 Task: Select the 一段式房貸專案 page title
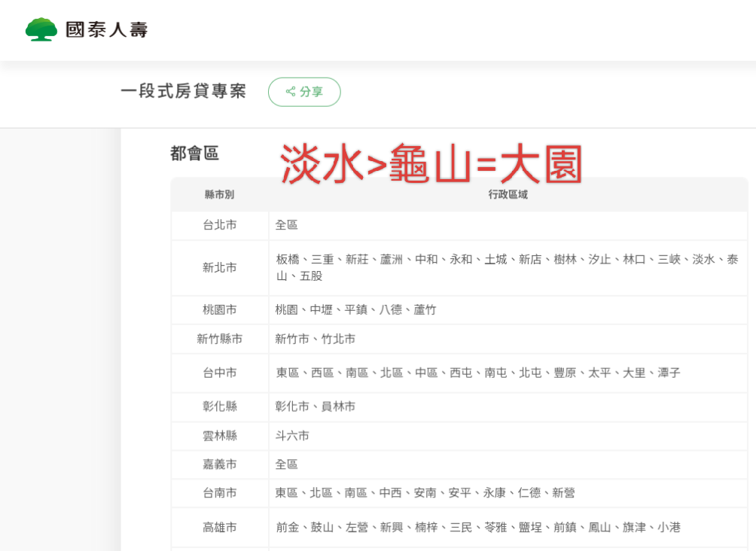coord(183,92)
